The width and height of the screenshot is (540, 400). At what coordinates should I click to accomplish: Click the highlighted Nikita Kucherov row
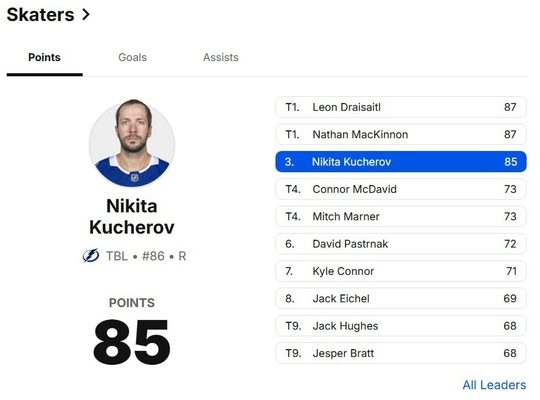point(401,162)
